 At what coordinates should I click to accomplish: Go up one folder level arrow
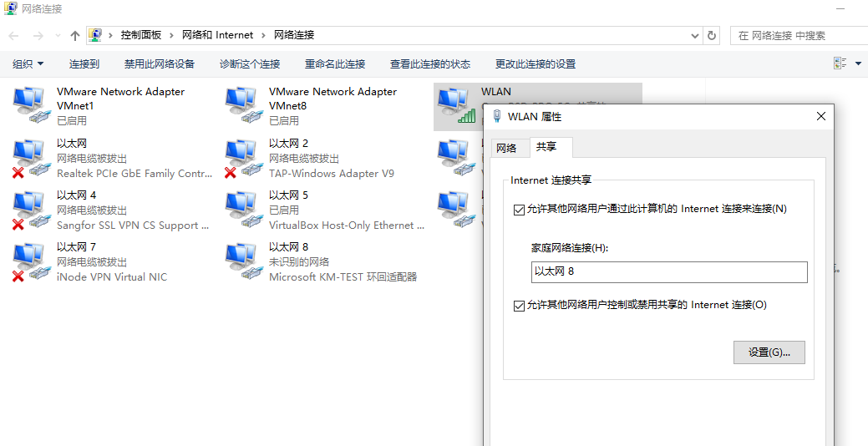[x=75, y=35]
